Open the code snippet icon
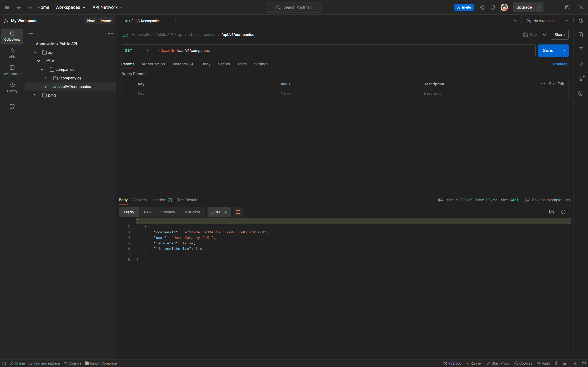This screenshot has height=367, width=588. pos(581,64)
